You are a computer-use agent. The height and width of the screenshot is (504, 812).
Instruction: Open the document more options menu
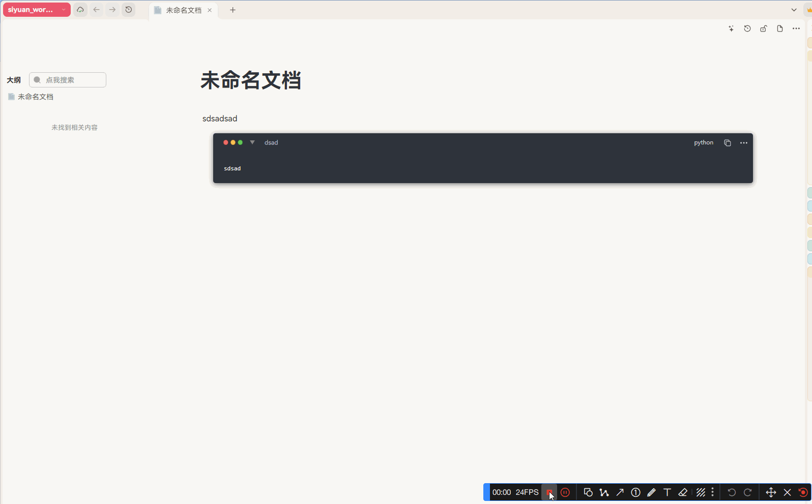coord(796,28)
